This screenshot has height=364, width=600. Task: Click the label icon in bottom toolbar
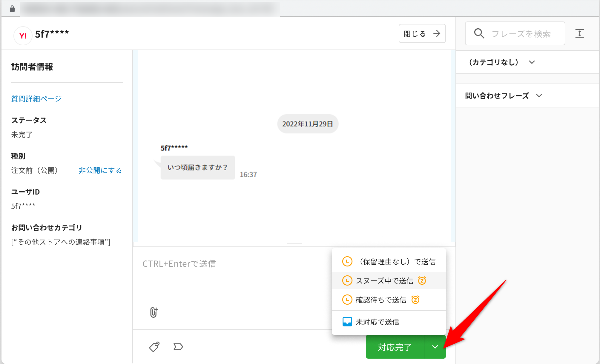pyautogui.click(x=178, y=347)
